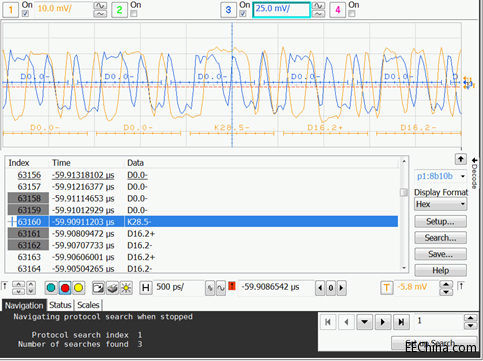Select the highlighted K28.5- row 63160
This screenshot has width=483, height=361.
point(203,222)
